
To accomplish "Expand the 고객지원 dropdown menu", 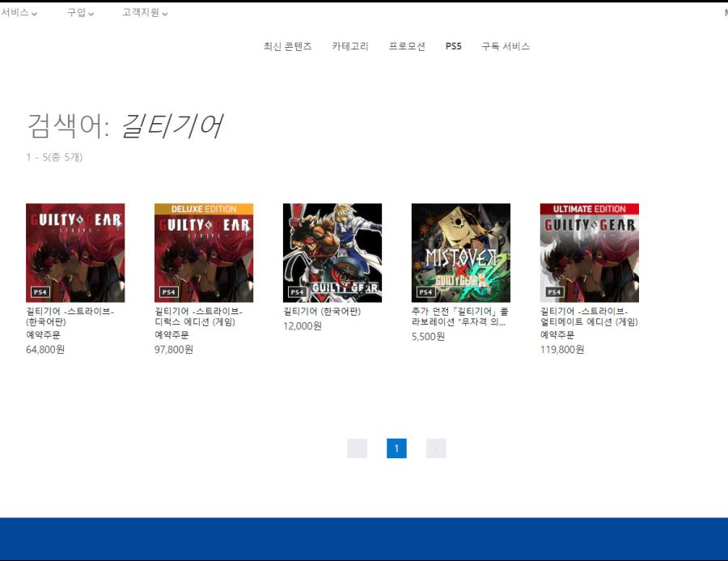I will 145,13.
